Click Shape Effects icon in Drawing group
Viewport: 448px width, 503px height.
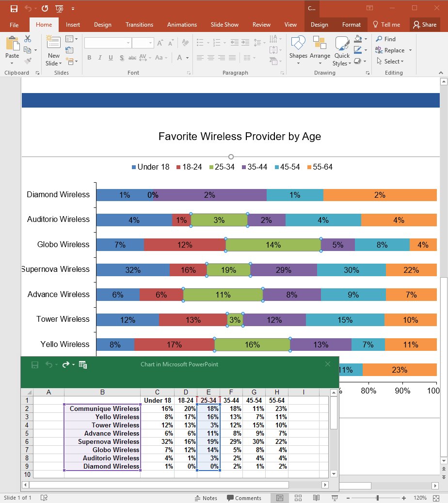click(x=357, y=61)
